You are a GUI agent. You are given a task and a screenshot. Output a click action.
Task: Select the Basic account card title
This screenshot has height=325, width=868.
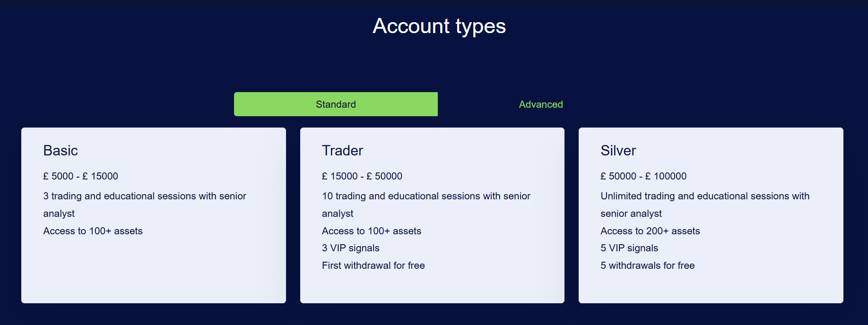[x=61, y=150]
